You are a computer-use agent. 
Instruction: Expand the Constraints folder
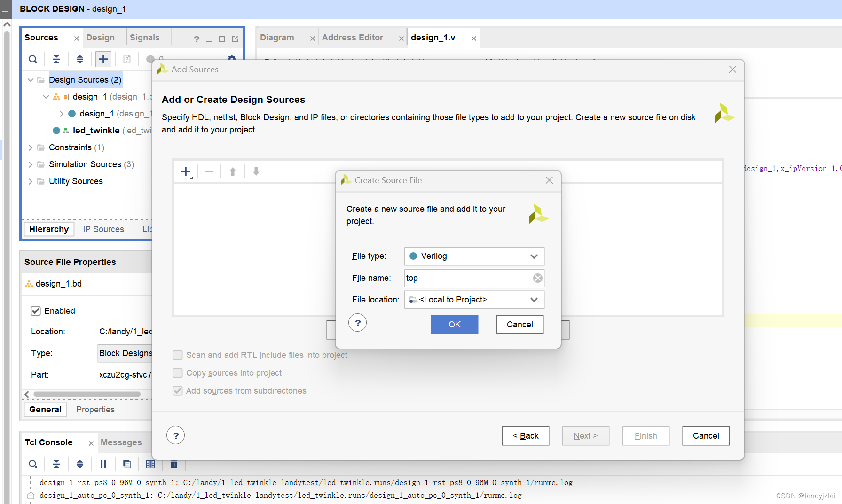coord(31,147)
